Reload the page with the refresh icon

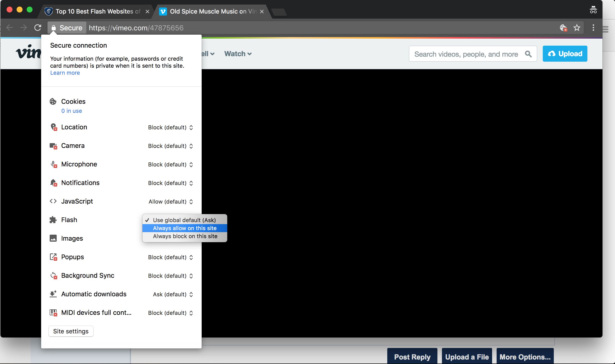[38, 28]
